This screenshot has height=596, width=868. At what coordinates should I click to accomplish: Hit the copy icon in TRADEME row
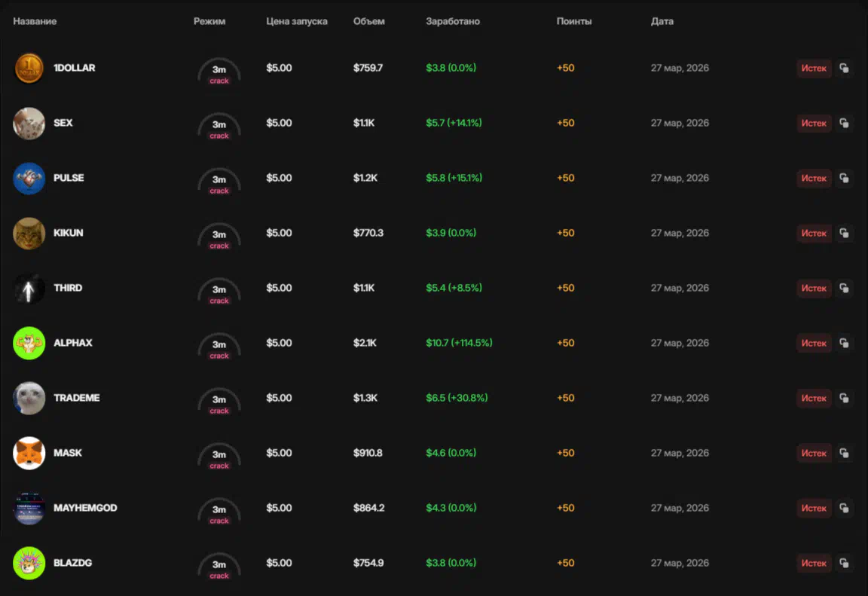pyautogui.click(x=844, y=399)
